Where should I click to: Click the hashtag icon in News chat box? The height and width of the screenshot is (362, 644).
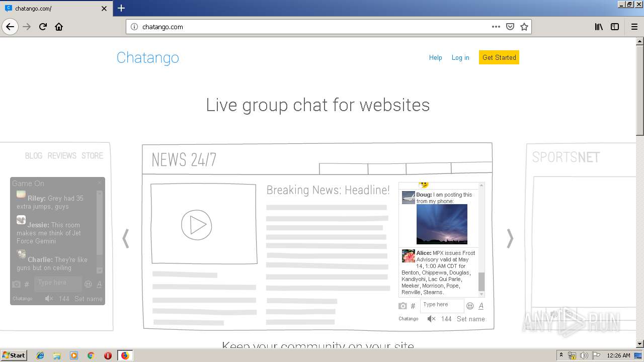pos(413,306)
